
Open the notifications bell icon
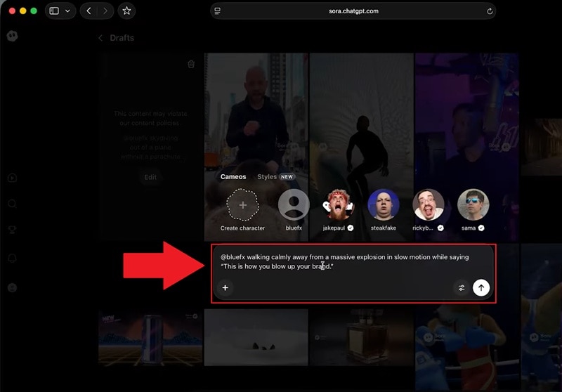click(x=12, y=258)
